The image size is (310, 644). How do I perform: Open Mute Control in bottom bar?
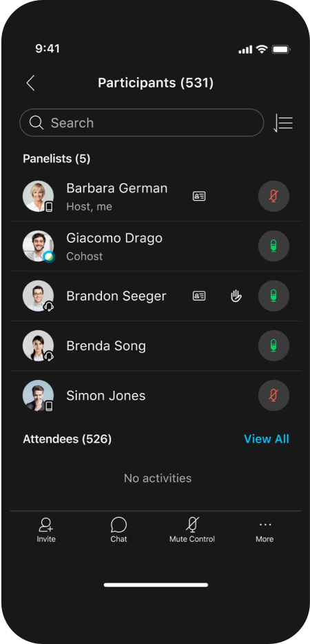192,530
